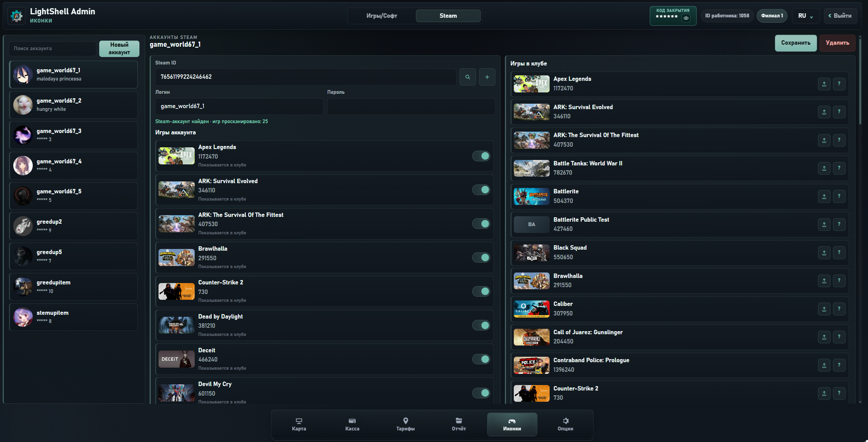Toggle Dead by Daylight switch

tap(481, 325)
